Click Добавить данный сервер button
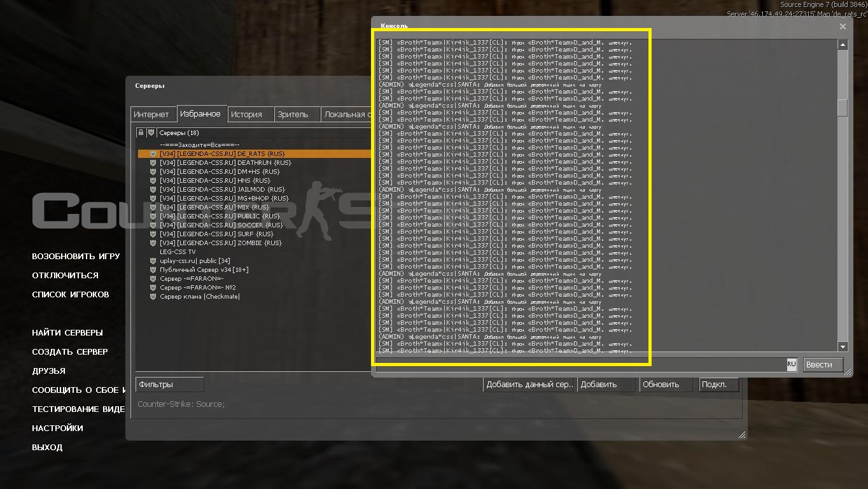 coord(529,385)
